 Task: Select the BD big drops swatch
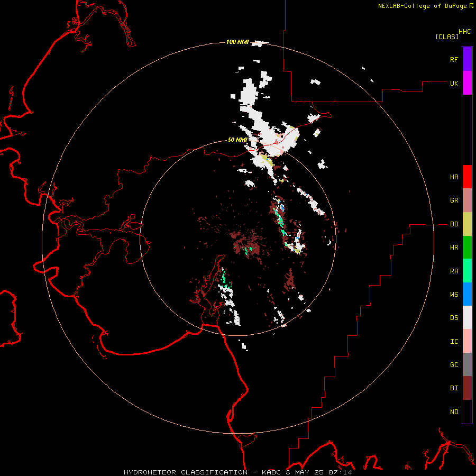[x=467, y=224]
